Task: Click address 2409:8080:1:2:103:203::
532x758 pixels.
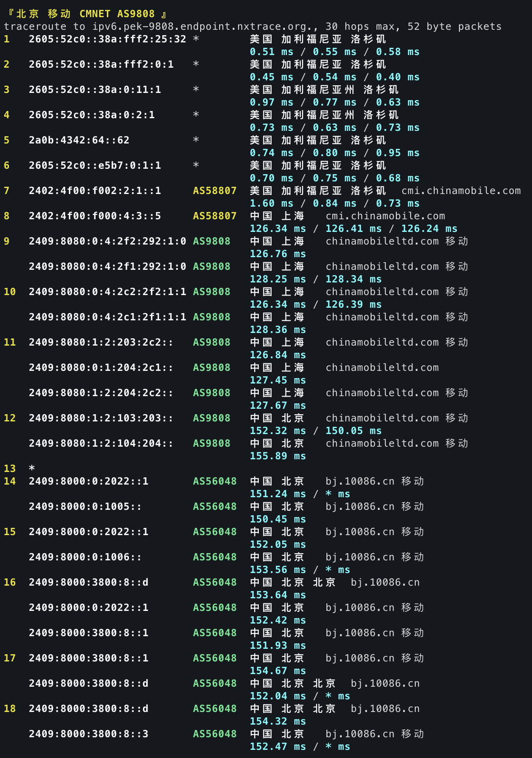Action: (x=101, y=418)
